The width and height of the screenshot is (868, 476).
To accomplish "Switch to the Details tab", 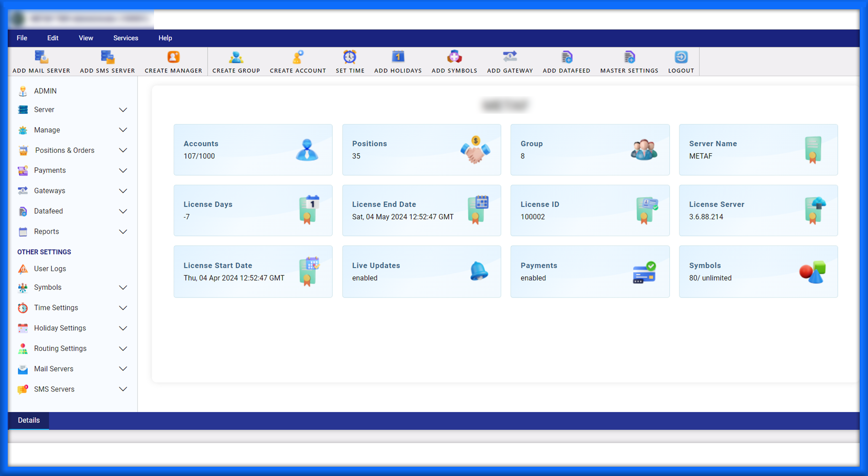I will 29,420.
